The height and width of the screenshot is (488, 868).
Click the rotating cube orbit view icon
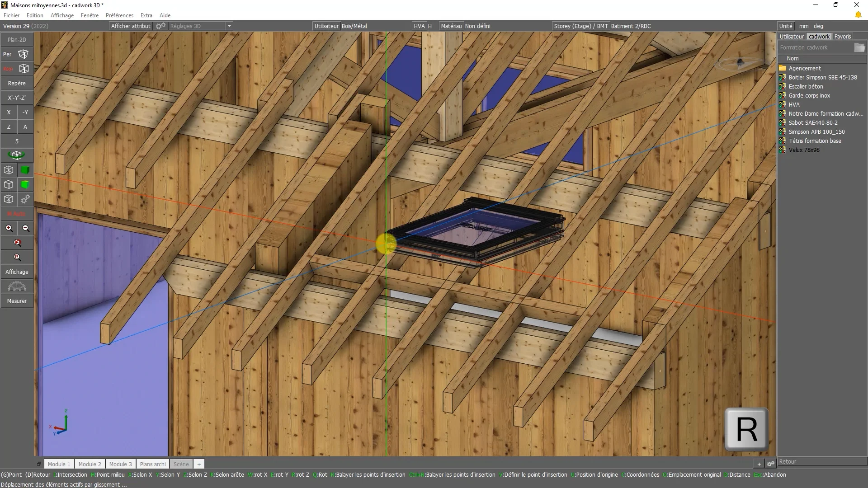[17, 155]
